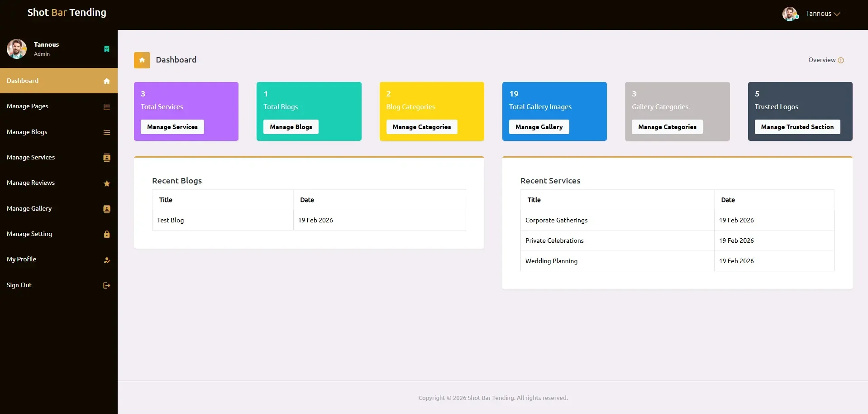
Task: Click the list icon beside Manage Pages
Action: click(106, 107)
